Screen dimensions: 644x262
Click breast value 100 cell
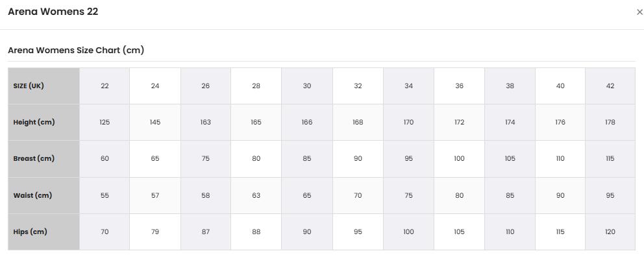[459, 159]
